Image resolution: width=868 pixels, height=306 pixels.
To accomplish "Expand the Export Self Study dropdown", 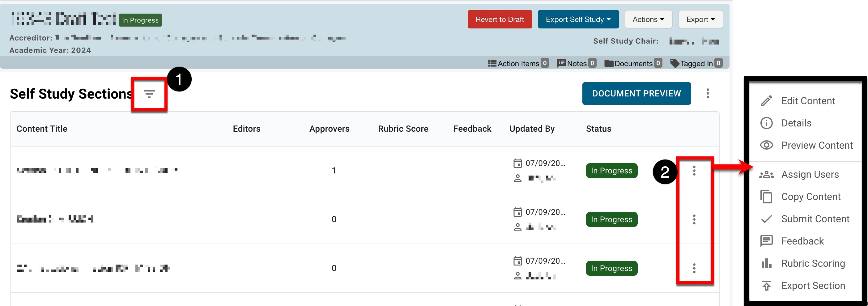I will click(578, 19).
